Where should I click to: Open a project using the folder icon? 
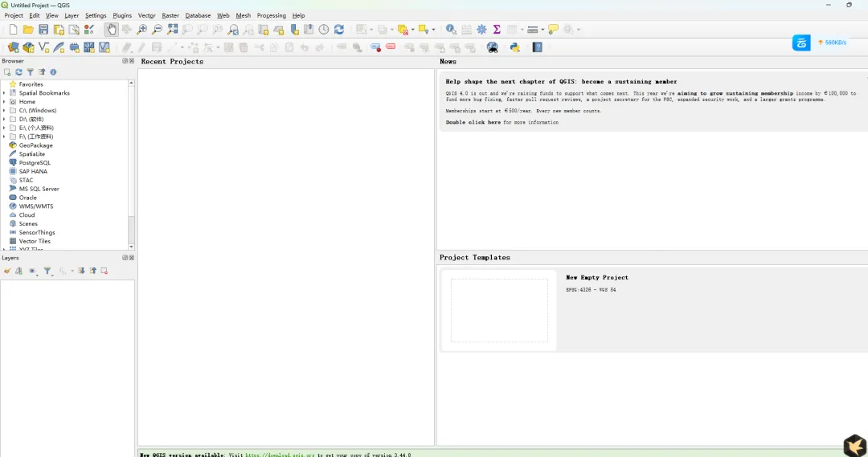click(28, 30)
